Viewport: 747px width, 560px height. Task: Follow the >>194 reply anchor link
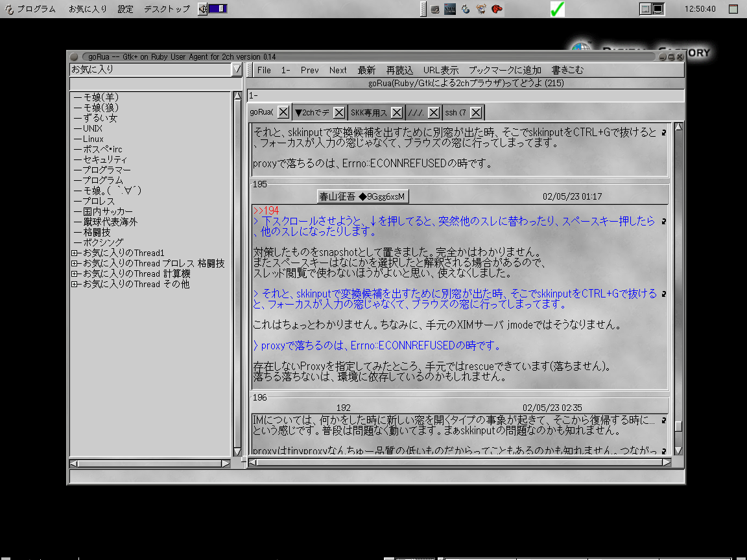pyautogui.click(x=266, y=211)
